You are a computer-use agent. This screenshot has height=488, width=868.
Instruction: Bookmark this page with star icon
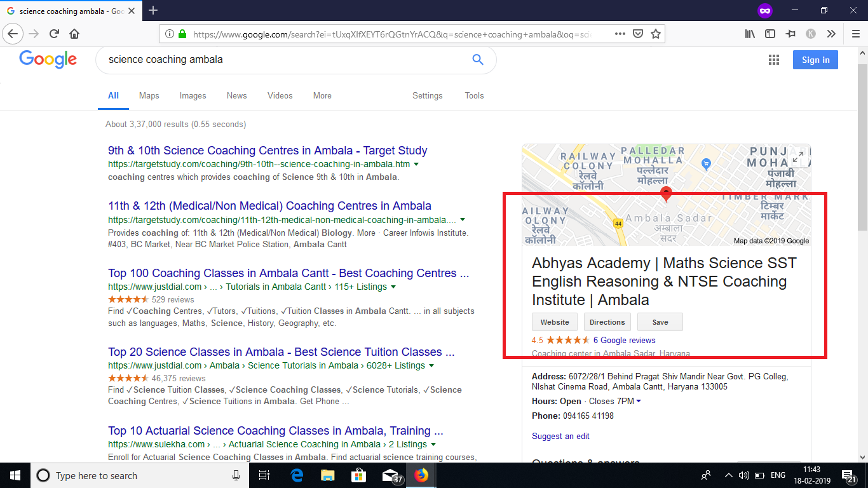pos(656,34)
